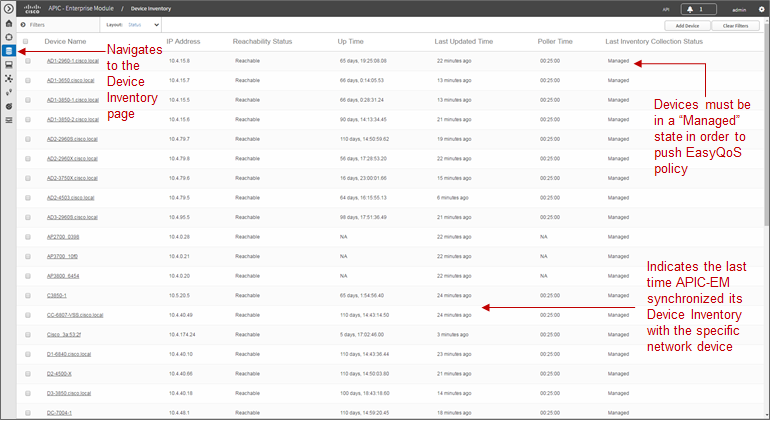Open the admin user menu
The image size is (770, 421).
739,9
